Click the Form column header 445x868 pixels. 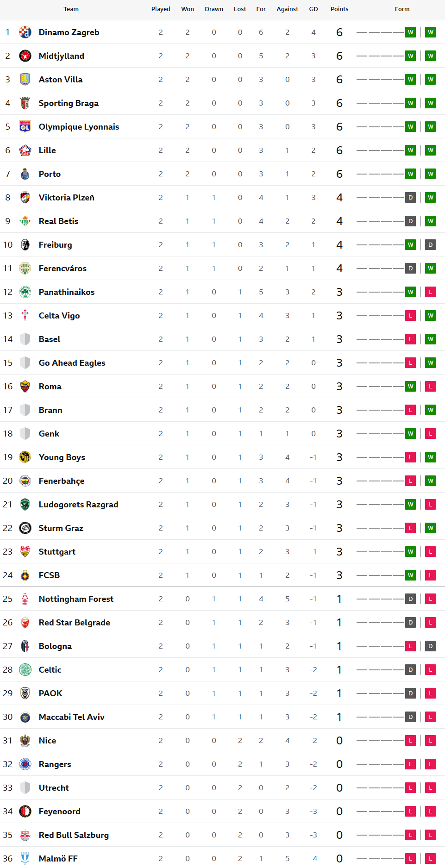tap(402, 9)
